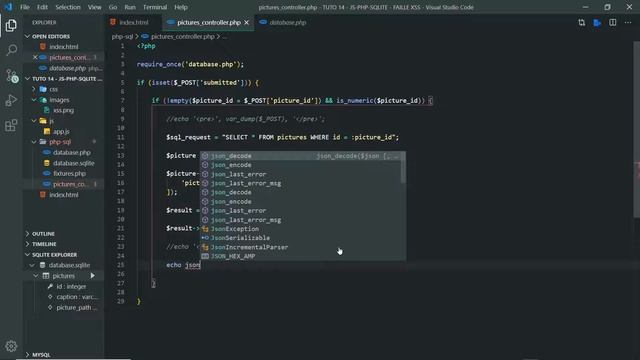Switch to the index.html tab
Image resolution: width=640 pixels, height=360 pixels.
tap(133, 23)
